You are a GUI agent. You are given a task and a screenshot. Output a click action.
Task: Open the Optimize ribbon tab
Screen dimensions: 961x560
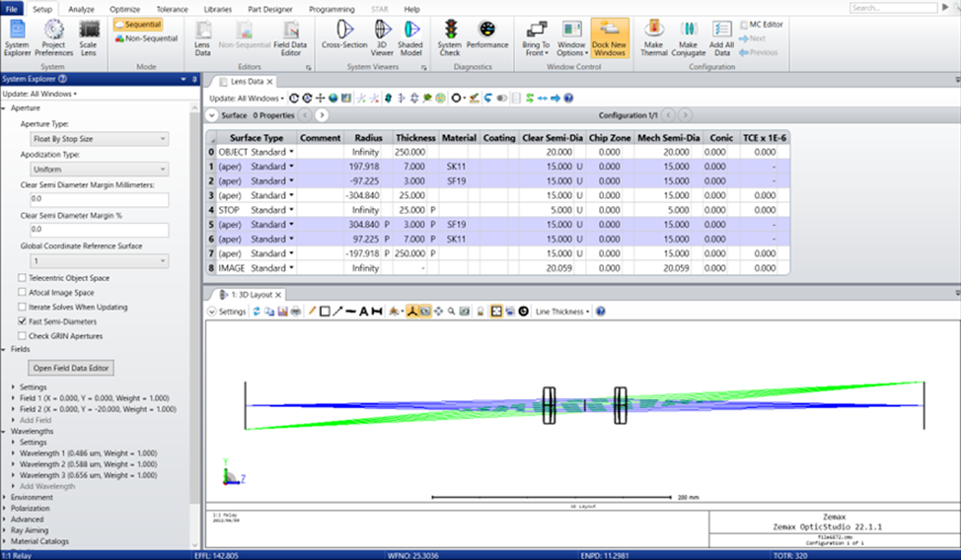click(x=124, y=8)
